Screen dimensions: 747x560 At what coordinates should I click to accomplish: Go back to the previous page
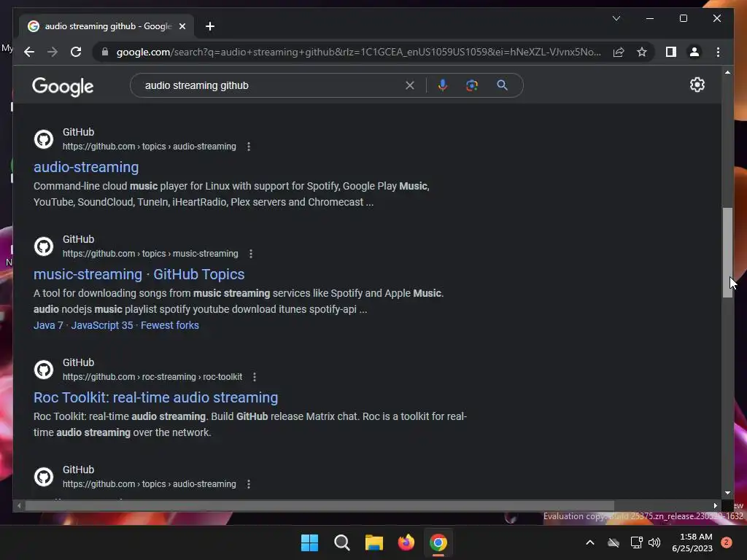coord(29,52)
